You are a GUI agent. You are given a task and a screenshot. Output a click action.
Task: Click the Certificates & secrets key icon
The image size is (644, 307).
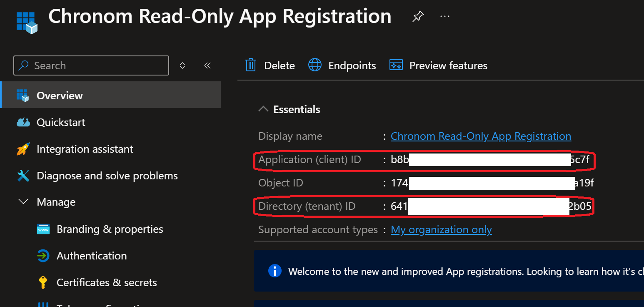43,282
